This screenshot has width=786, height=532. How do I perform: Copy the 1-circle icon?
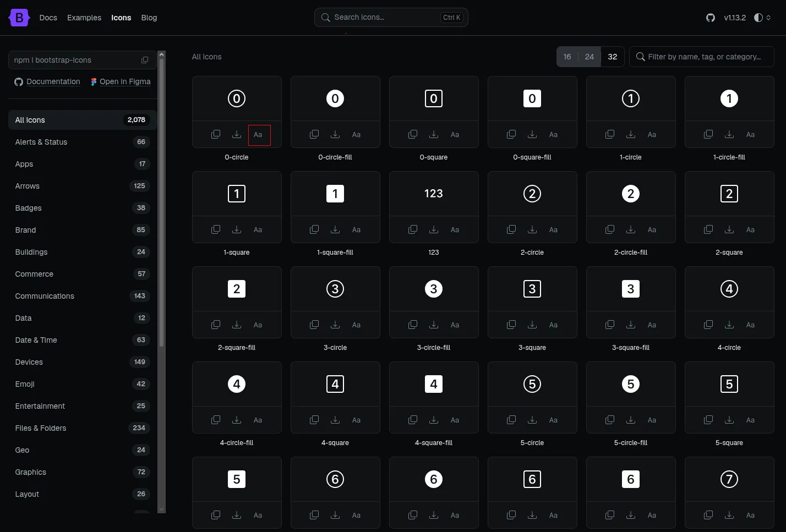pyautogui.click(x=610, y=135)
